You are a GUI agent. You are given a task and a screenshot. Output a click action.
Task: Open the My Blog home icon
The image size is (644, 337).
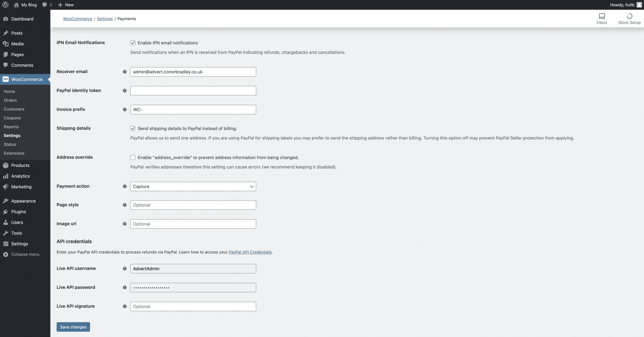16,5
